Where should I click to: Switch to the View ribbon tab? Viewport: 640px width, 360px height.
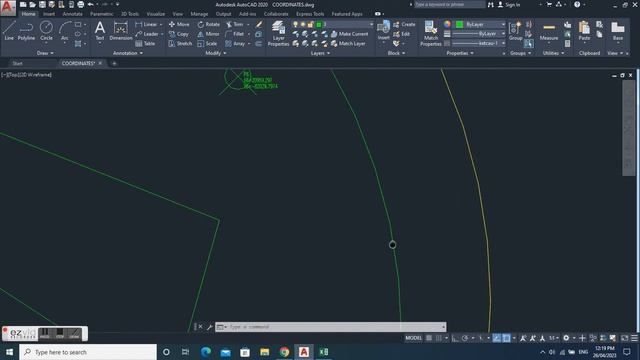tap(178, 14)
